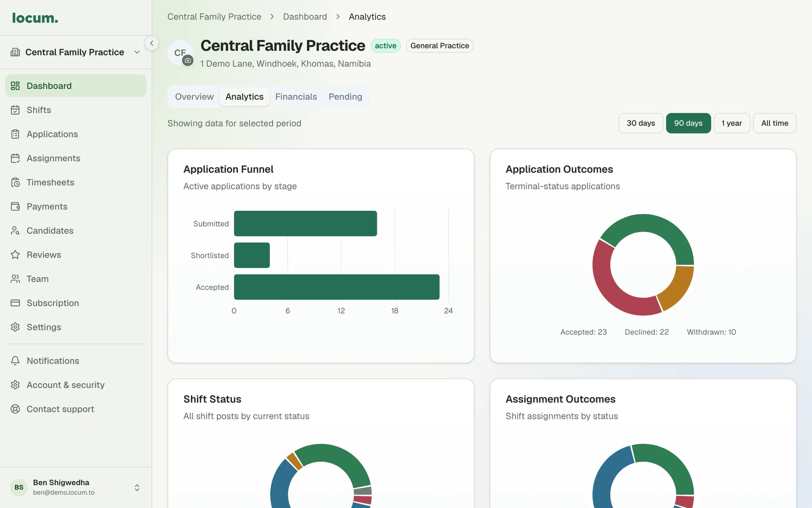Expand the Central Family Practice switcher chevron
This screenshot has height=508, width=812.
click(x=137, y=52)
